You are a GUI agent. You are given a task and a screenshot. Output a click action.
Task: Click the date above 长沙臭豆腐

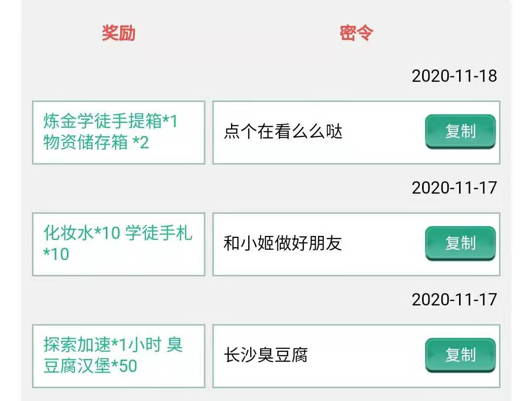454,300
